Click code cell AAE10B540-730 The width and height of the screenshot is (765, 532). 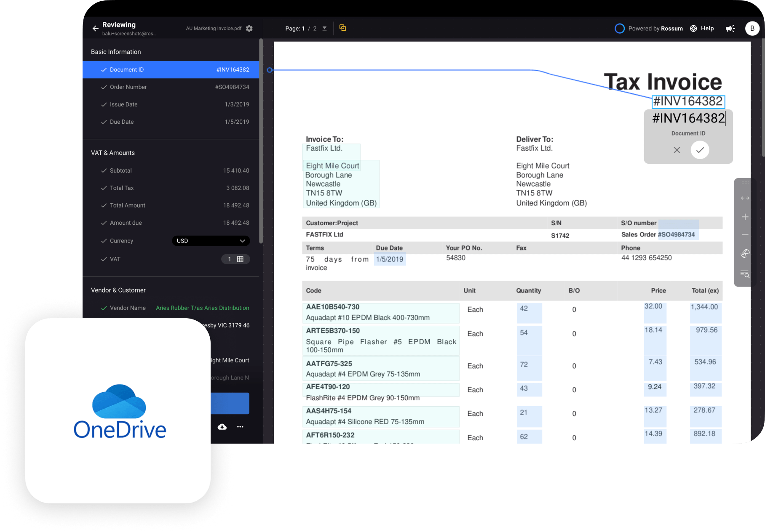pos(381,313)
